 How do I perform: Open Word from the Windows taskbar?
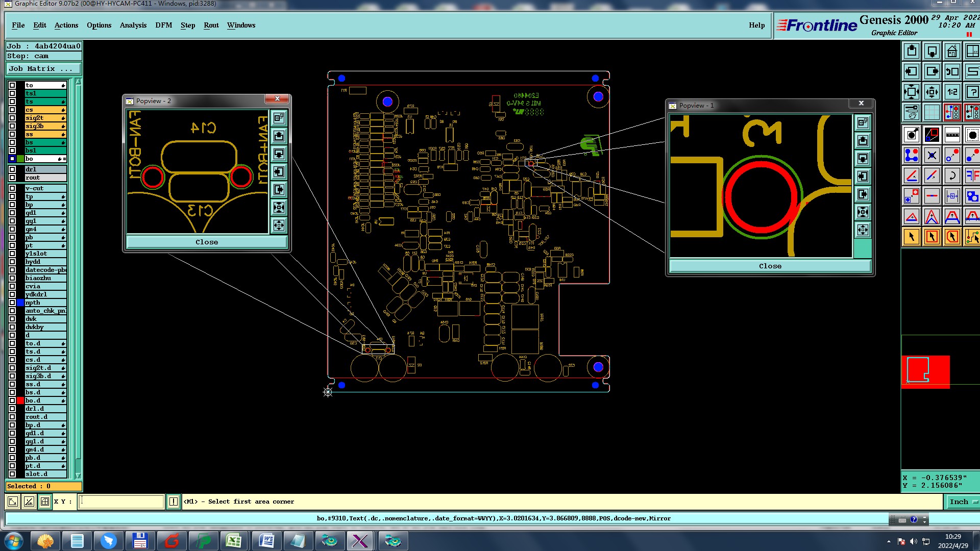click(x=265, y=541)
